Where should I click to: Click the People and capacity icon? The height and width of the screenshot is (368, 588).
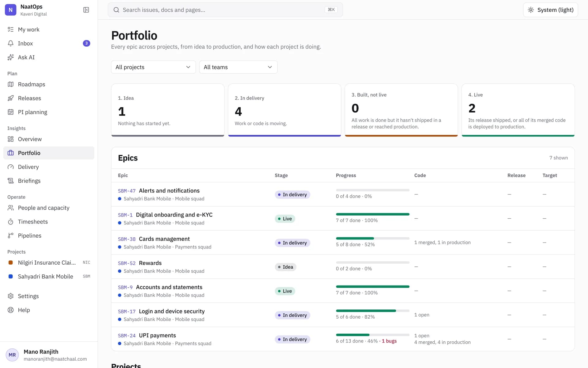(11, 208)
